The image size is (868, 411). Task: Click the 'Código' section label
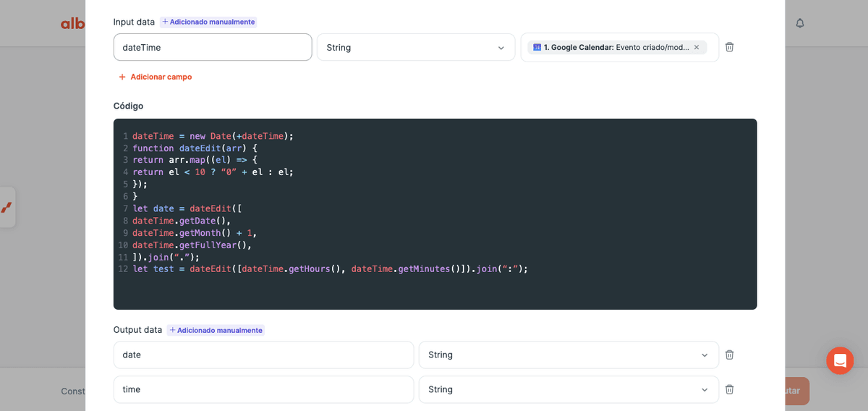point(128,106)
